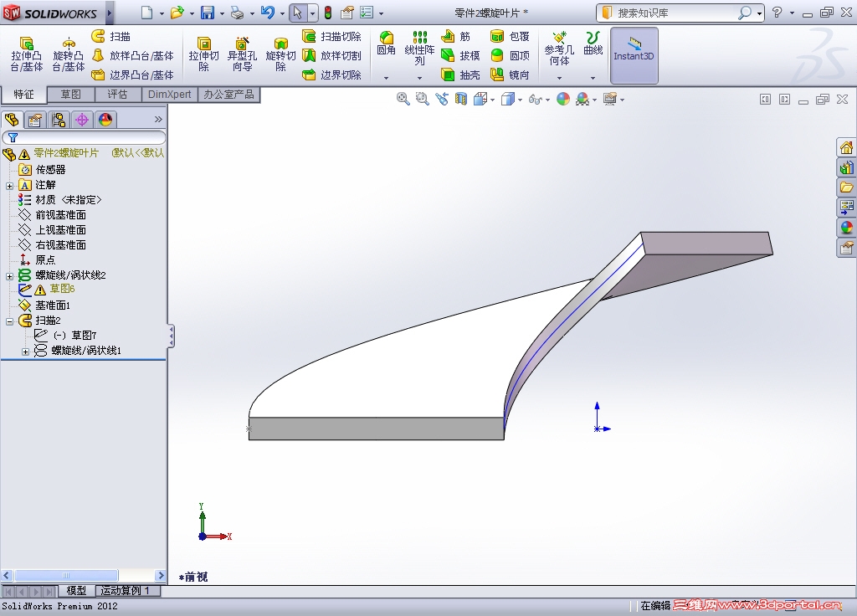
Task: Open the 圆角 fillet dropdown arrow
Action: (386, 78)
